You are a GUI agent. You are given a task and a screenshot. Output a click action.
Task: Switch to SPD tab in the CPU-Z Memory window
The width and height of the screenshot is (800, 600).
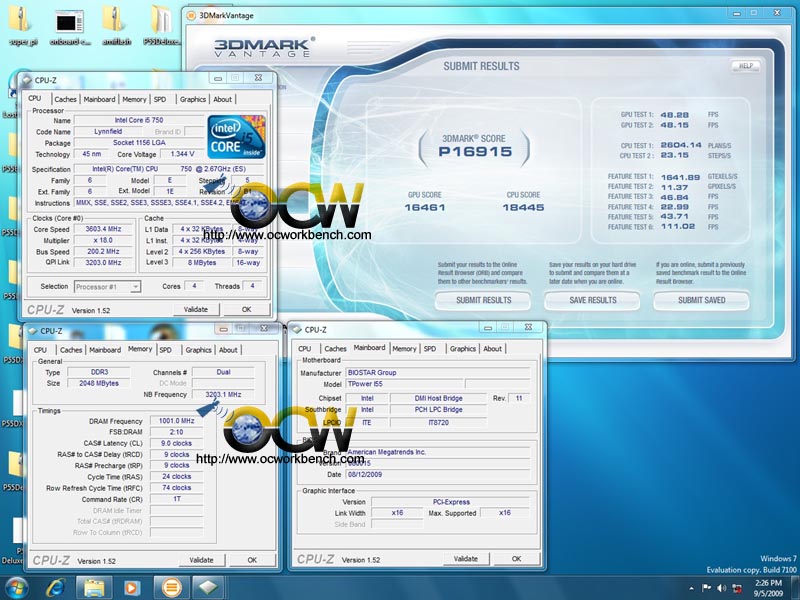(x=165, y=350)
